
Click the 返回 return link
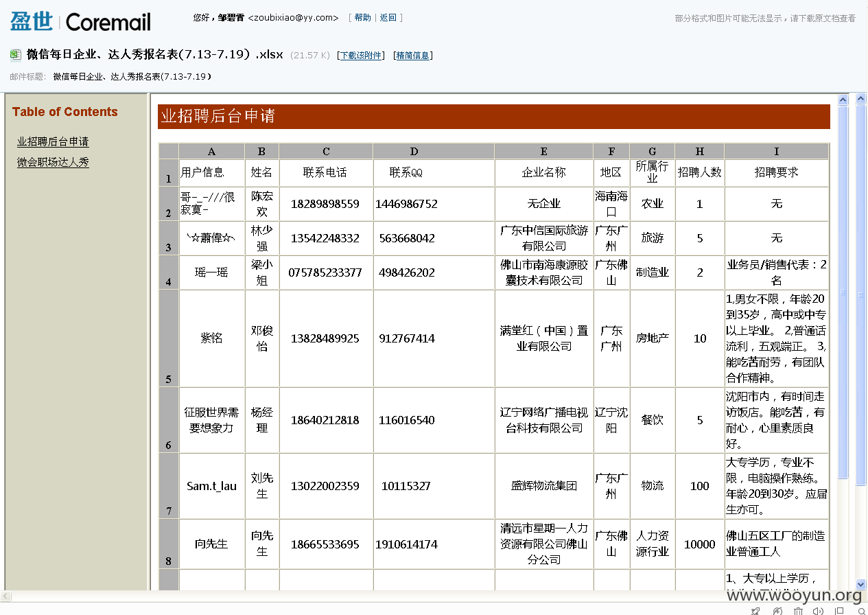click(x=388, y=18)
